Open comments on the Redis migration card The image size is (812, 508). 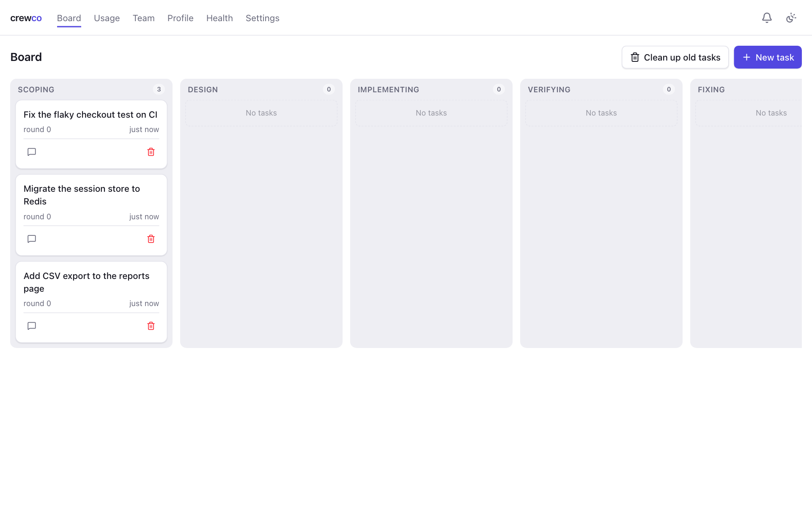[x=32, y=239]
